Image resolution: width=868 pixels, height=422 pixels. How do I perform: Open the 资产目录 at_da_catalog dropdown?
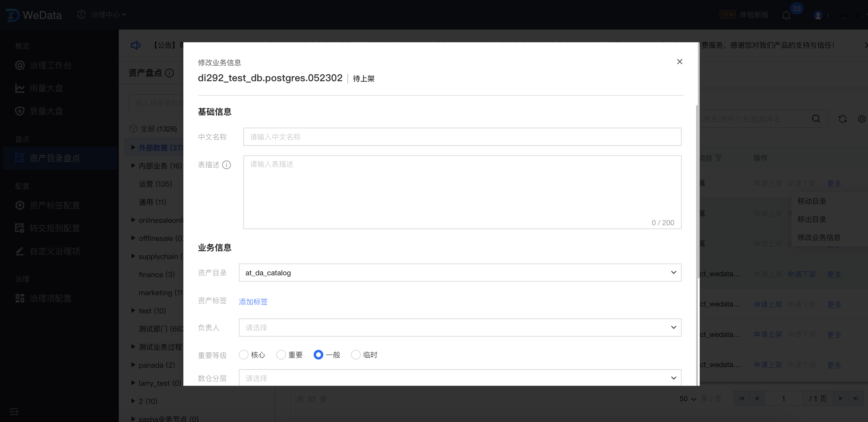pos(460,273)
